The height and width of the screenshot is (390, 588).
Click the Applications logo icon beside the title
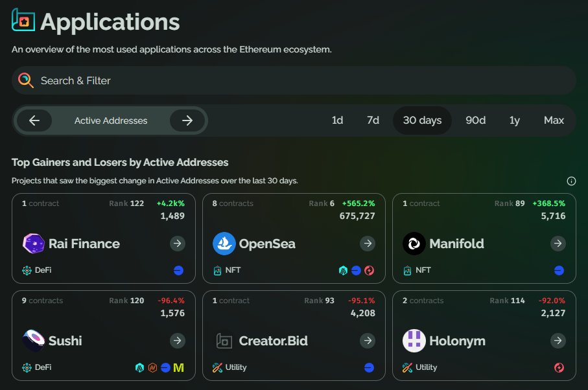tap(23, 20)
